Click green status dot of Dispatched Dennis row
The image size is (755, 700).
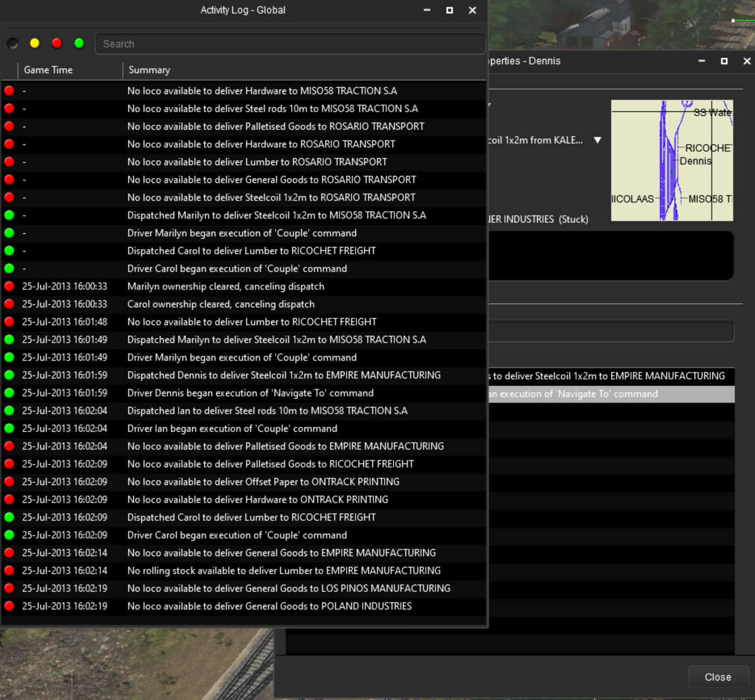click(9, 375)
